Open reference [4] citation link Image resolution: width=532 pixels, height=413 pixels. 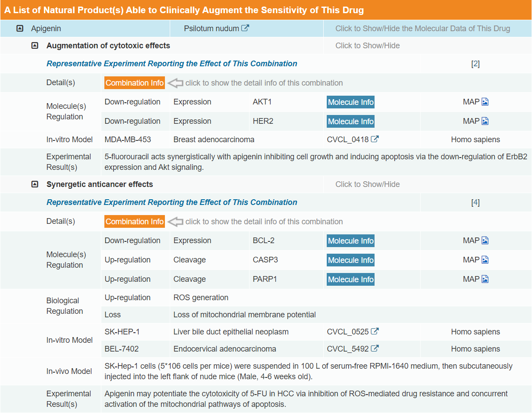475,202
